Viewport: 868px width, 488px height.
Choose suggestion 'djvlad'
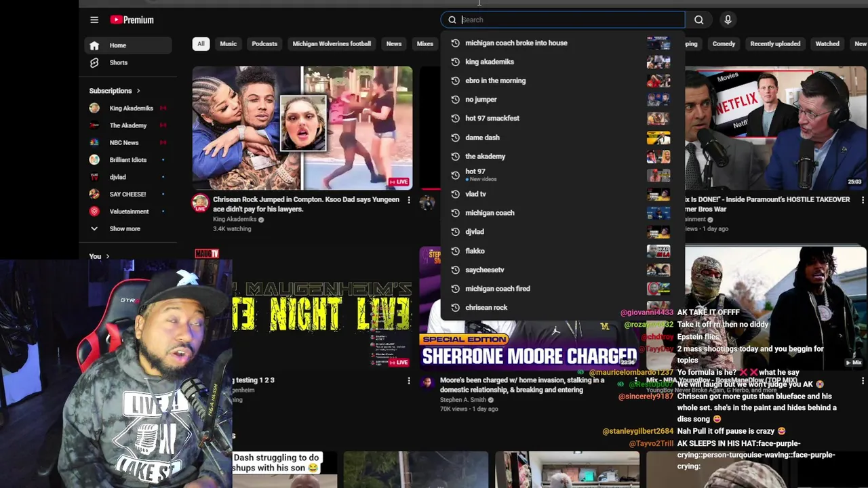click(562, 232)
